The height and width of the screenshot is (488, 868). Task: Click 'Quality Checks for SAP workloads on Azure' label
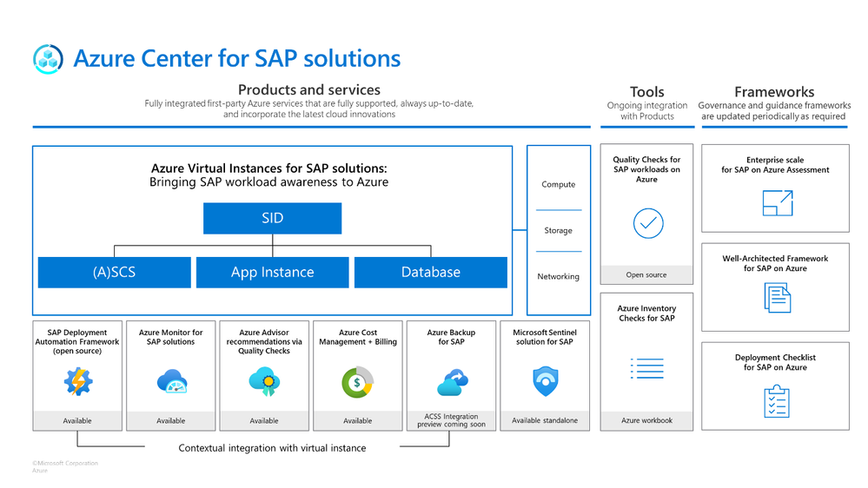click(x=646, y=169)
